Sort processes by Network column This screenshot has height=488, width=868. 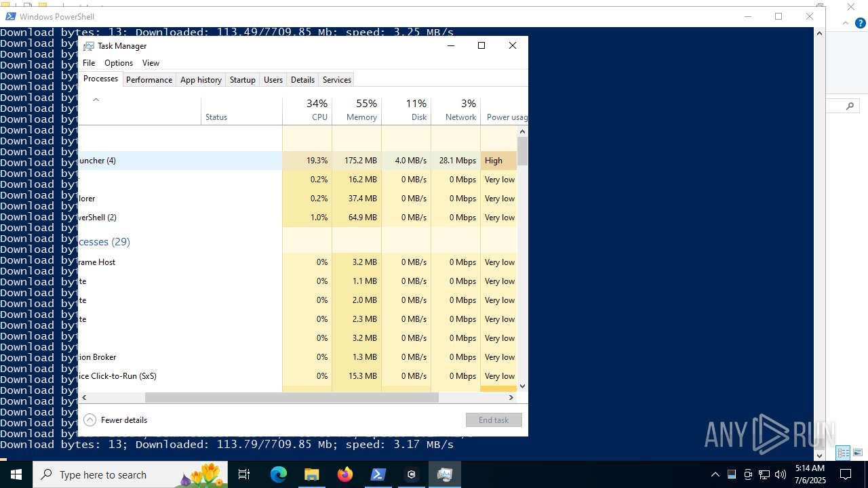[456, 110]
